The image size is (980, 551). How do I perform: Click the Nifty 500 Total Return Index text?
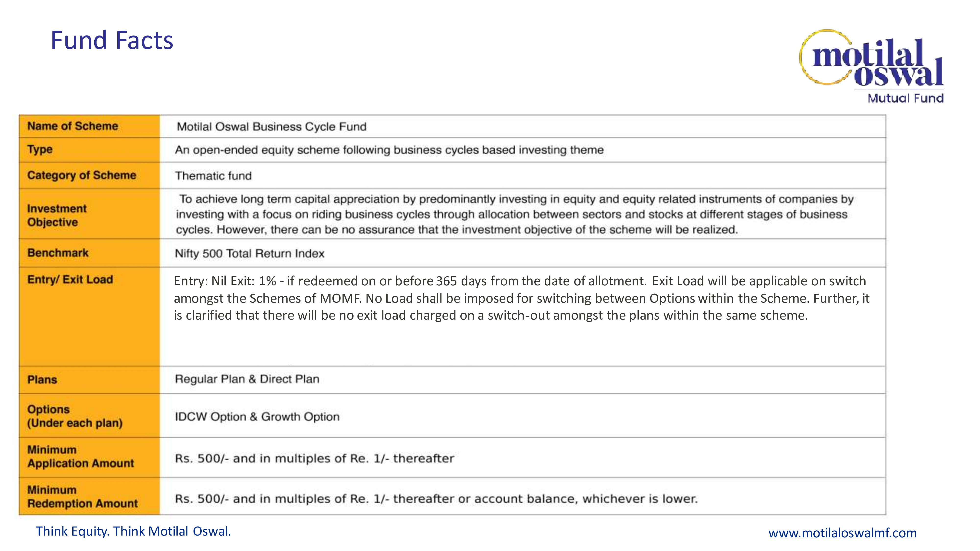(x=250, y=254)
